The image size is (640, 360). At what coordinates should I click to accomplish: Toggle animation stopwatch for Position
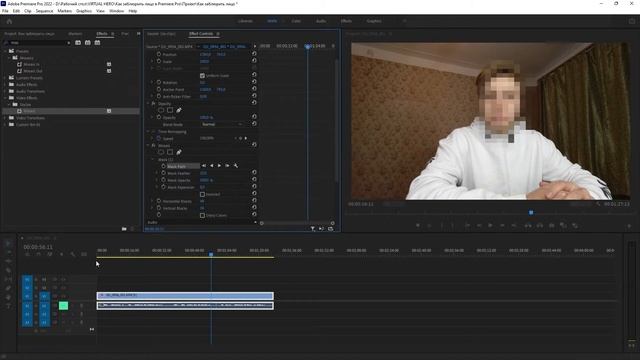coord(159,54)
